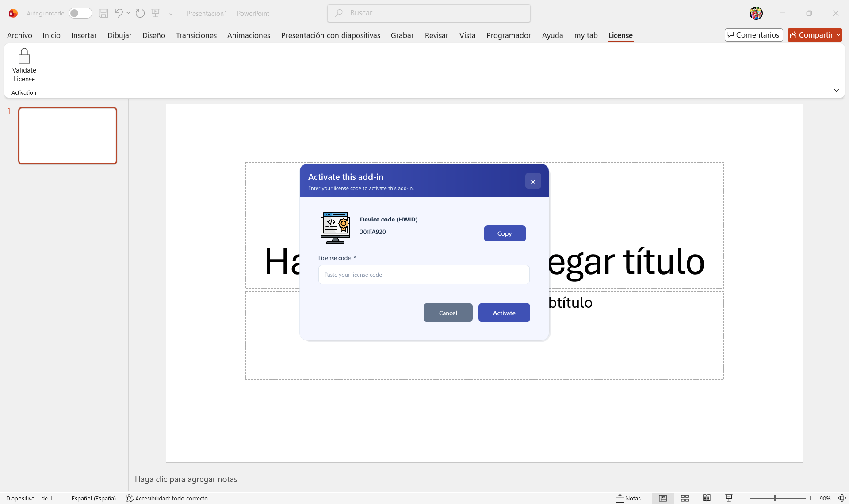Open the Compartir dropdown arrow
This screenshot has height=504, width=849.
coord(838,35)
